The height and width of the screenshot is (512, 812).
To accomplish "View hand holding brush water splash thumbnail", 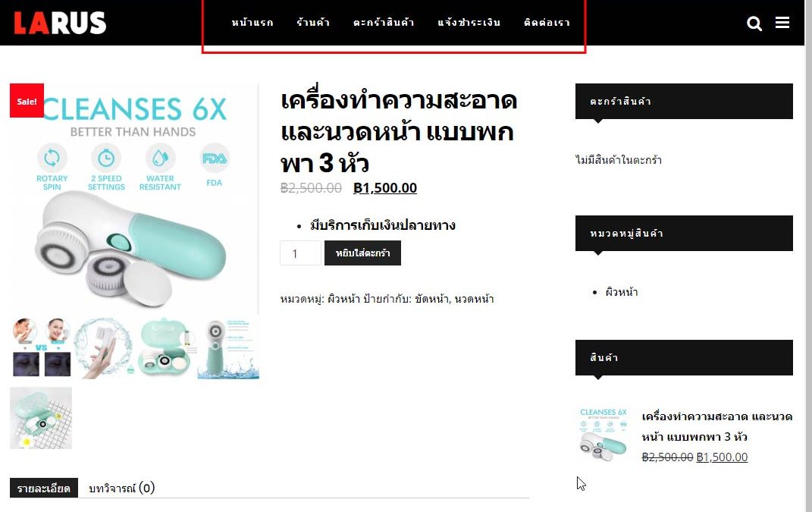I will click(104, 347).
